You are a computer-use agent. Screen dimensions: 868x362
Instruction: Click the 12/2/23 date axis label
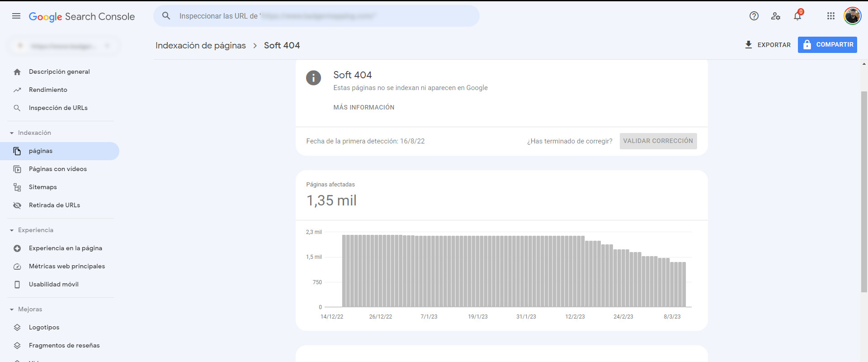pyautogui.click(x=575, y=317)
